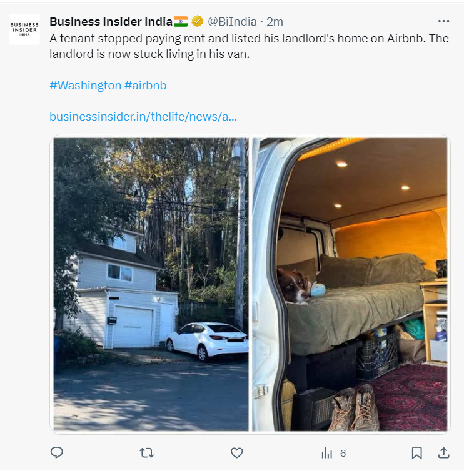Open the businessinsider.in article link
Viewport: 464px width, 476px height.
point(143,116)
